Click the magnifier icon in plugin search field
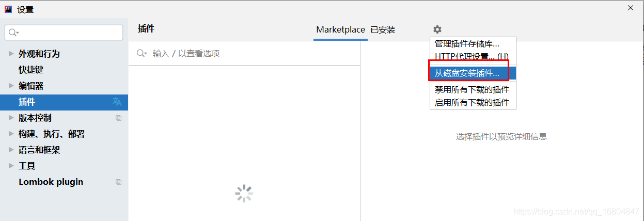Image resolution: width=644 pixels, height=221 pixels. pyautogui.click(x=142, y=53)
